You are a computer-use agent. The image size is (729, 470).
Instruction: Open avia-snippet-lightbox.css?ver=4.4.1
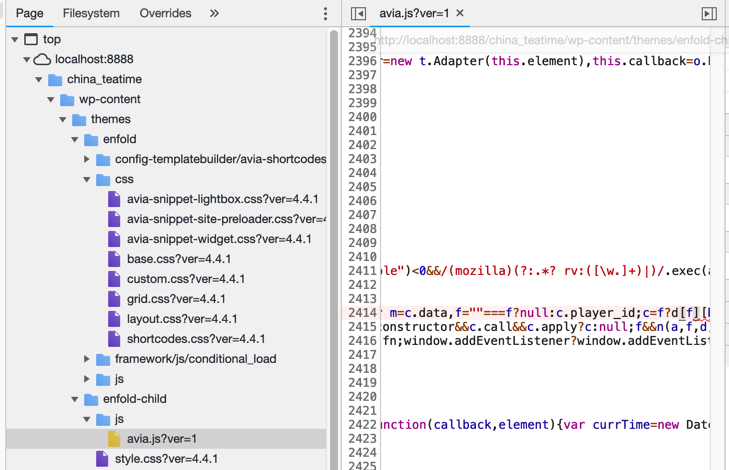tap(223, 199)
